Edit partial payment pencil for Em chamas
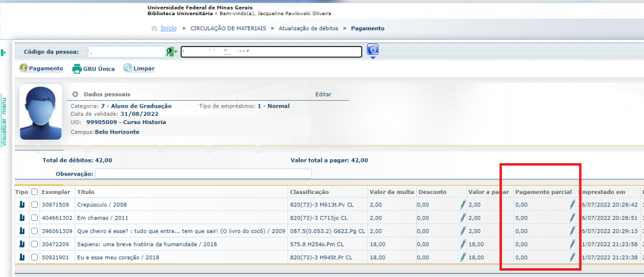 coord(572,218)
